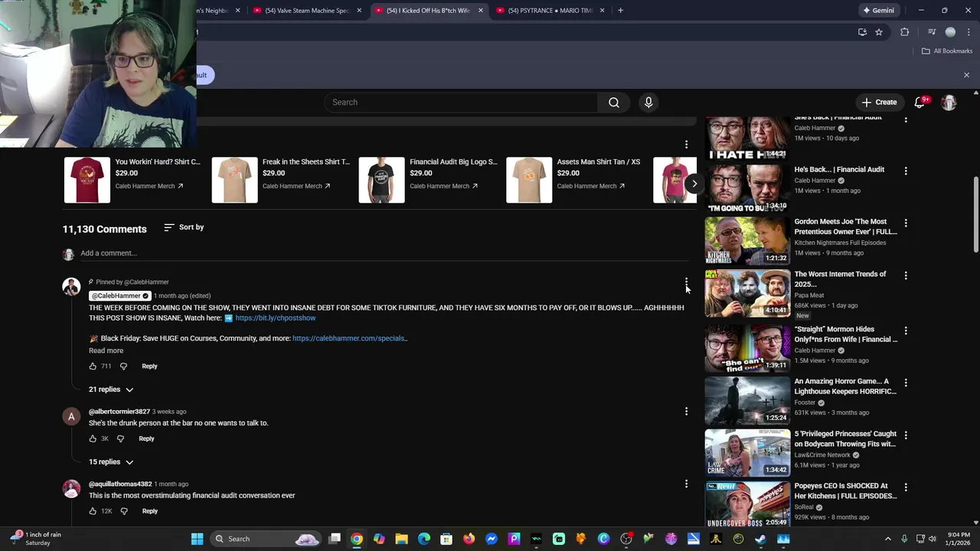Close the Valve Steam Machine tab
The image size is (980, 551).
[x=359, y=11]
